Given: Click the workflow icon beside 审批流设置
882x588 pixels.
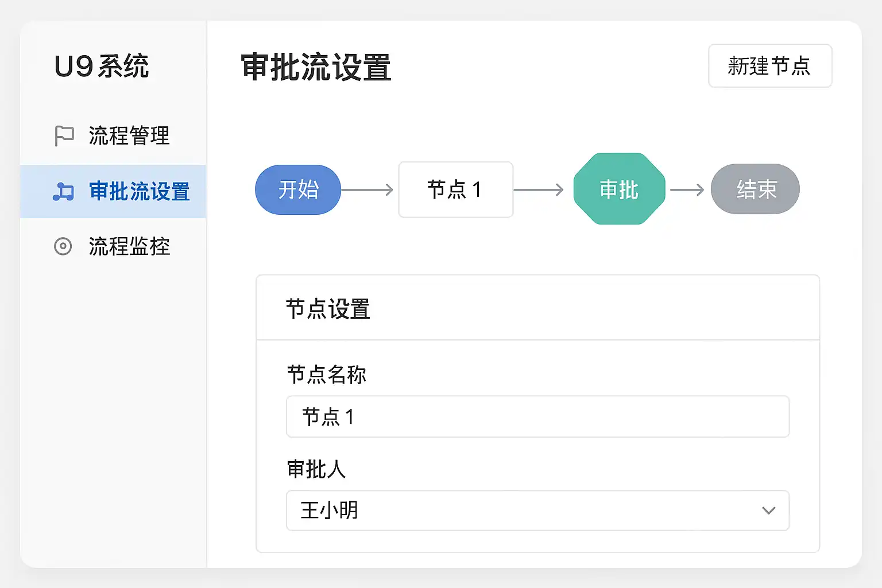Looking at the screenshot, I should coord(63,191).
